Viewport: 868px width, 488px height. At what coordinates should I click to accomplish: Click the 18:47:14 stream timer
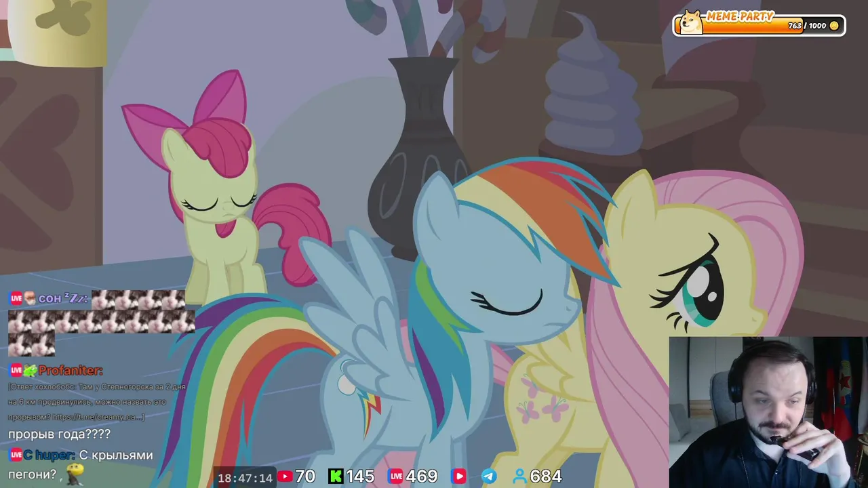point(245,478)
